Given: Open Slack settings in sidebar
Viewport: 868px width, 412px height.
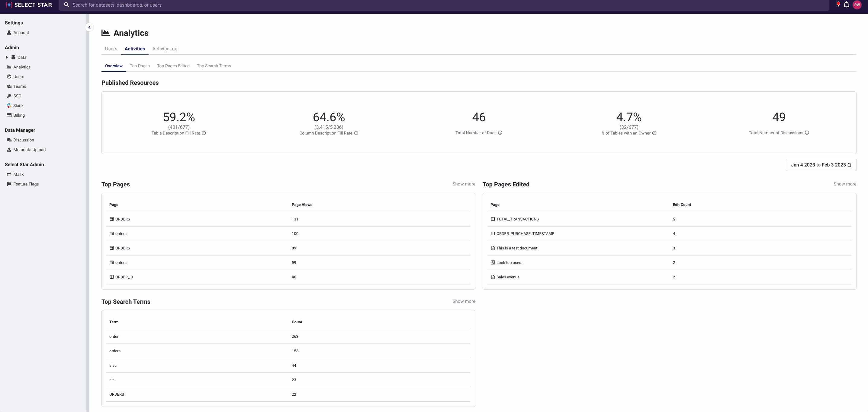Looking at the screenshot, I should [x=18, y=106].
